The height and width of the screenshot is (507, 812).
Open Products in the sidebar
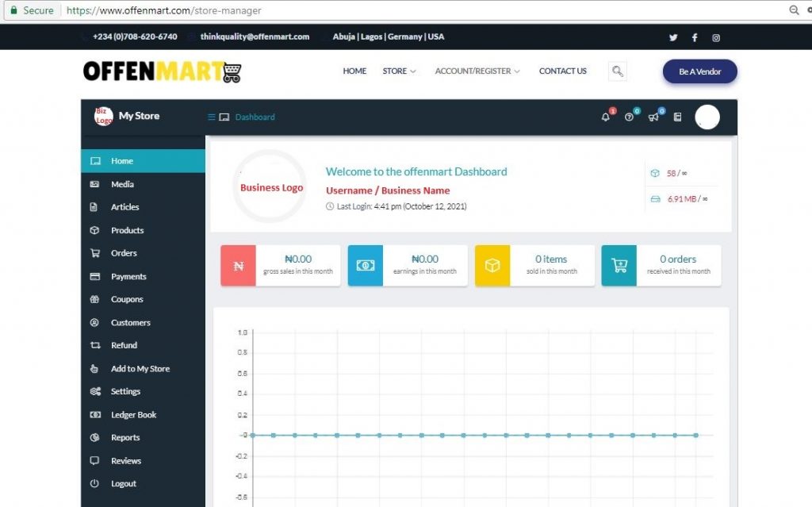click(127, 230)
